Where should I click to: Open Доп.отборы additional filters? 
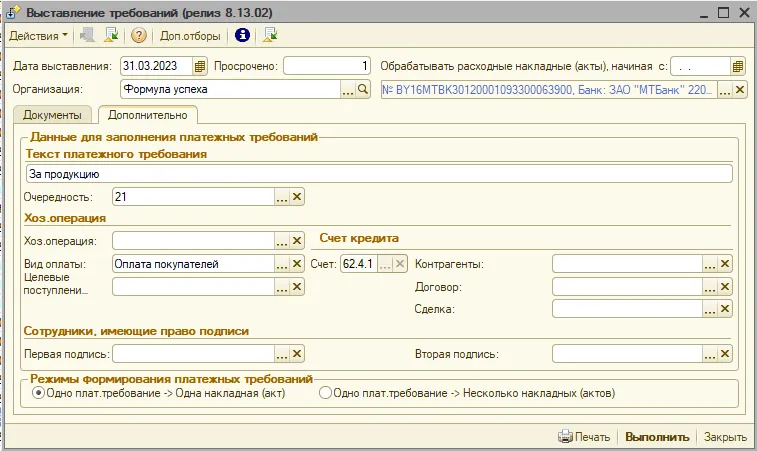pyautogui.click(x=190, y=36)
